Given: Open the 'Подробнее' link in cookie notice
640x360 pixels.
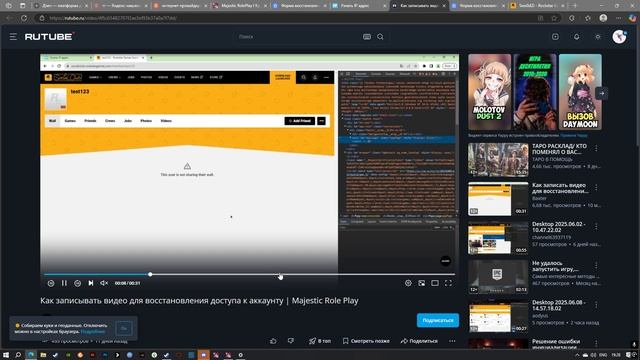Looking at the screenshot, I should [x=93, y=331].
